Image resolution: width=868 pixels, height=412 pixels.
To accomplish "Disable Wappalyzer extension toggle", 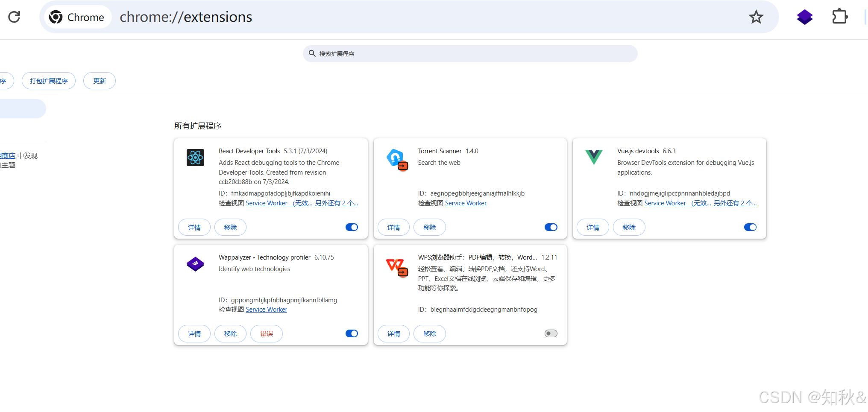I will tap(352, 333).
